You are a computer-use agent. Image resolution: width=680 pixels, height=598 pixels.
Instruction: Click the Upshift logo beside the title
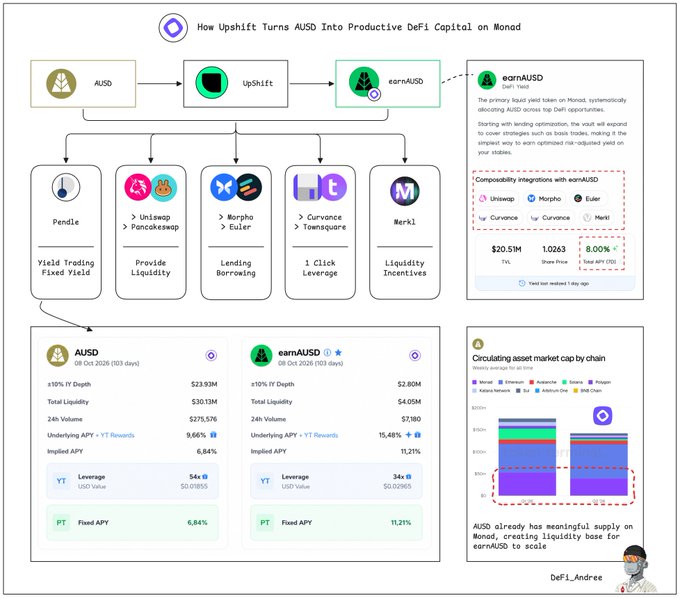click(x=173, y=27)
